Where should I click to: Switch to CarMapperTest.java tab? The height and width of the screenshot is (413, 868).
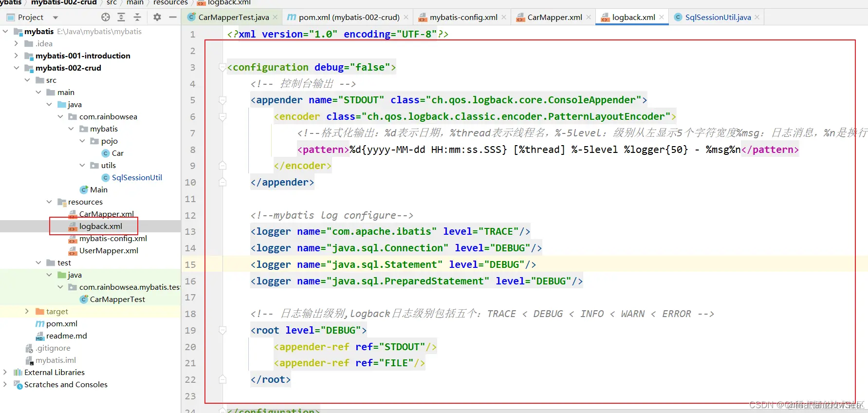point(234,17)
